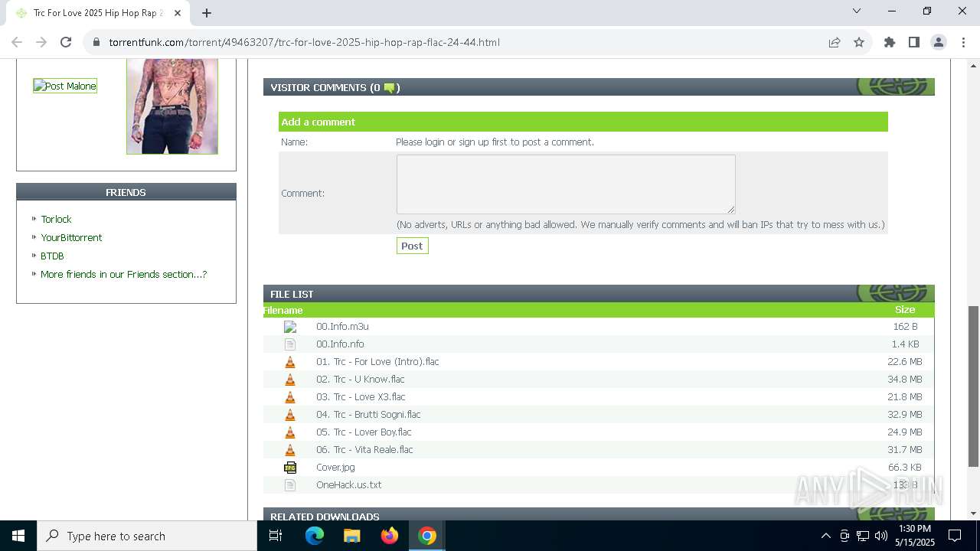Select 02. Trc - U Know.flac
The width and height of the screenshot is (980, 551).
[360, 379]
